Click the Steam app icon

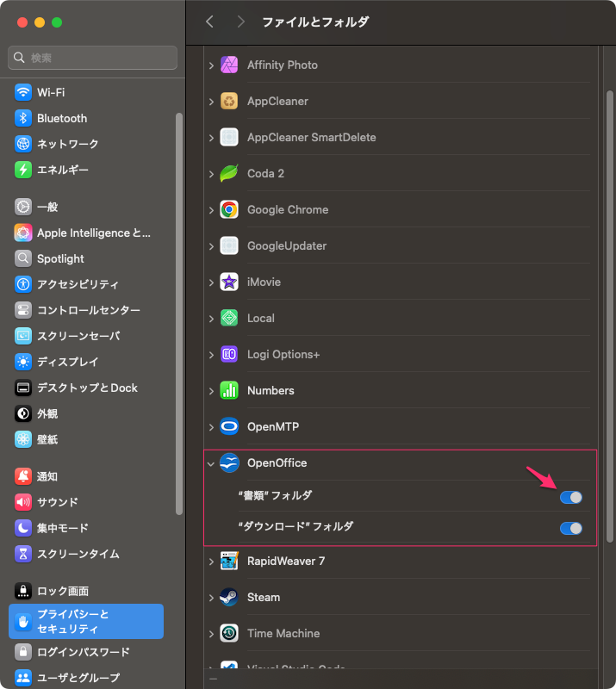(x=229, y=597)
